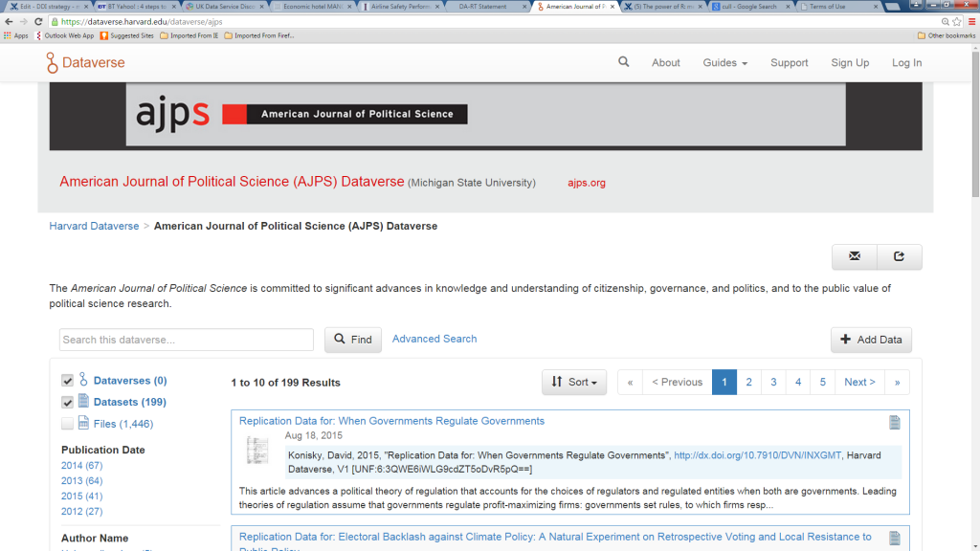Click the Dataverse logo icon
This screenshot has width=980, height=551.
click(52, 62)
